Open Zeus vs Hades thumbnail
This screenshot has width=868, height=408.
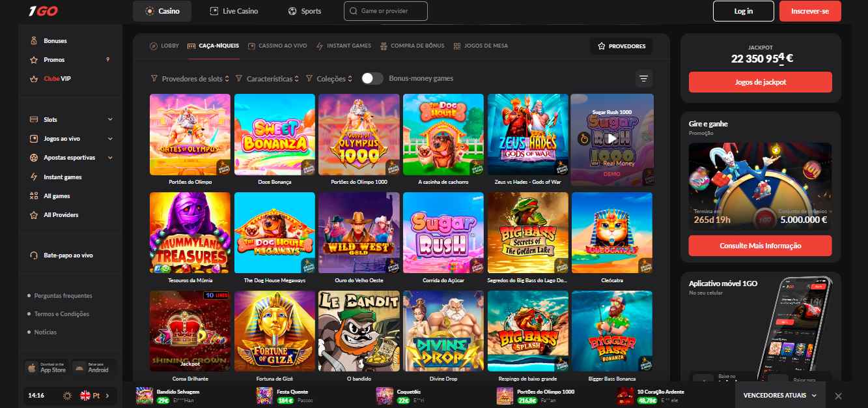(x=527, y=135)
